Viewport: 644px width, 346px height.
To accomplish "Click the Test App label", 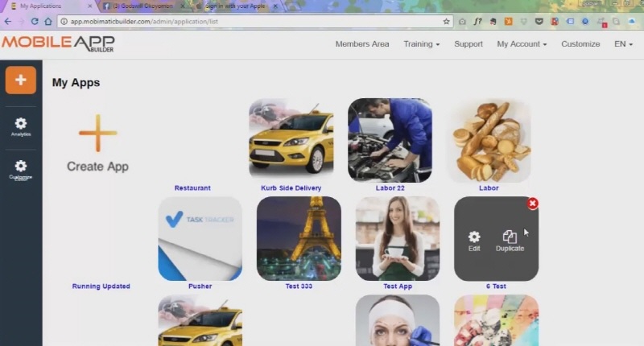I will (398, 286).
